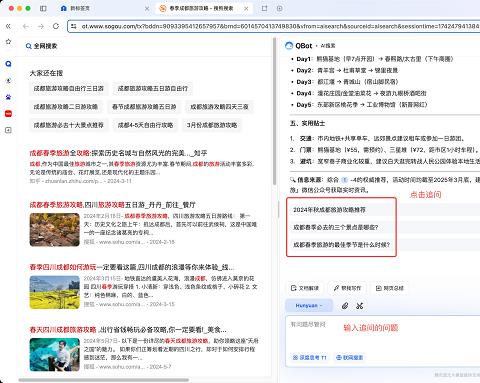Image resolution: width=480 pixels, height=383 pixels.
Task: Open the Baidu paw sidebar icon
Action: click(x=8, y=97)
